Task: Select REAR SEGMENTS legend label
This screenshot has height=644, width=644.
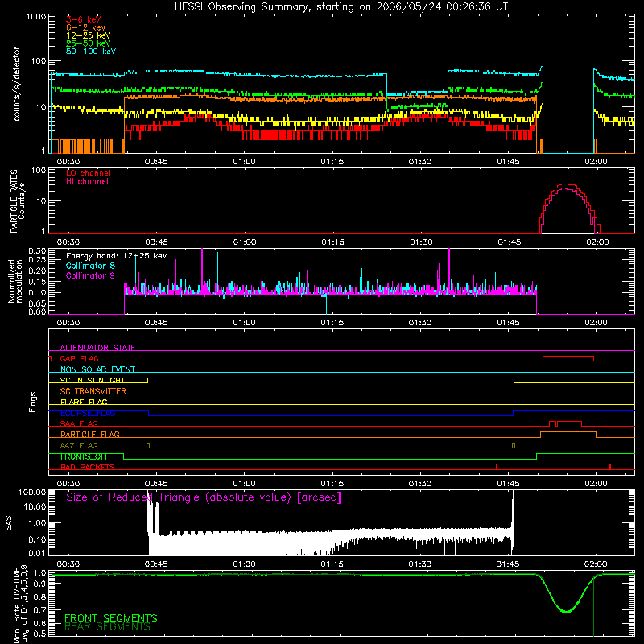Action: tap(107, 626)
